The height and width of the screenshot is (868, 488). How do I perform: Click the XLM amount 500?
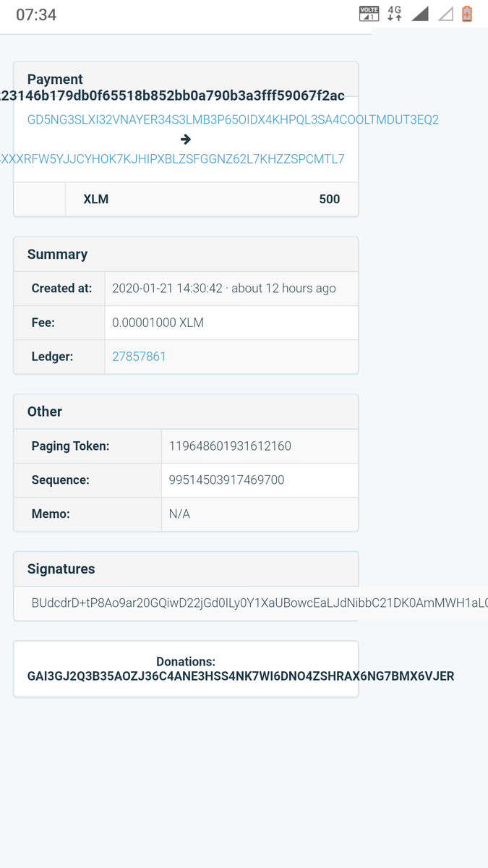(x=329, y=199)
